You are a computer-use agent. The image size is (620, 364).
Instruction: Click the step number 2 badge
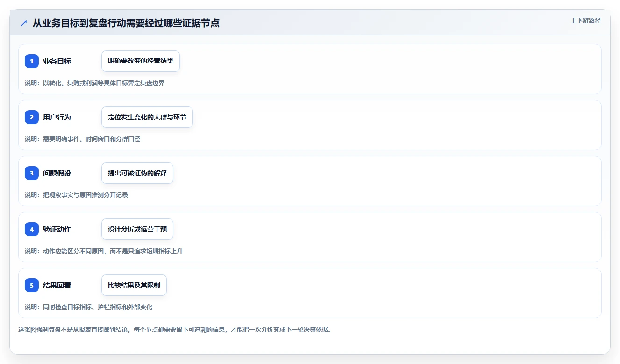coord(32,117)
